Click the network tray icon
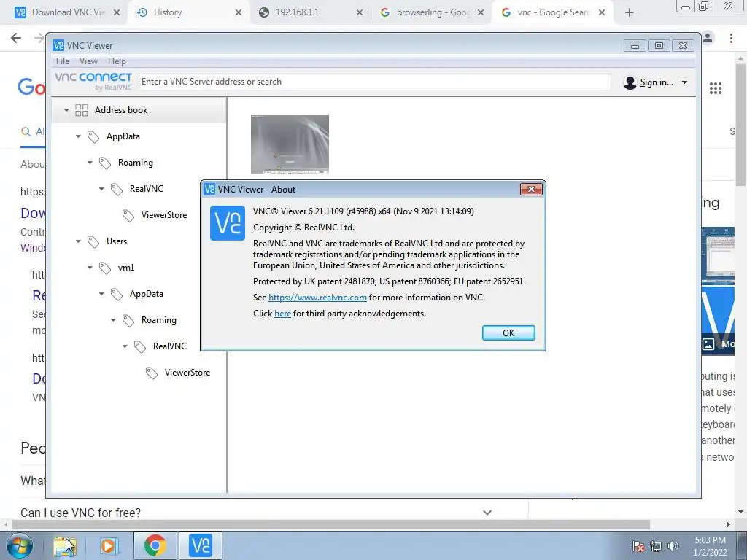Screen dimensions: 747x560 [x=656, y=546]
